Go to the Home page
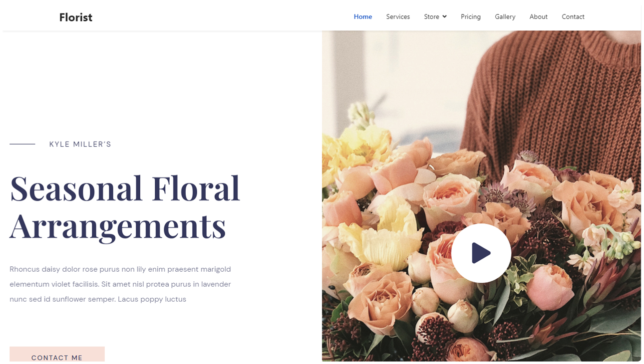 [363, 16]
